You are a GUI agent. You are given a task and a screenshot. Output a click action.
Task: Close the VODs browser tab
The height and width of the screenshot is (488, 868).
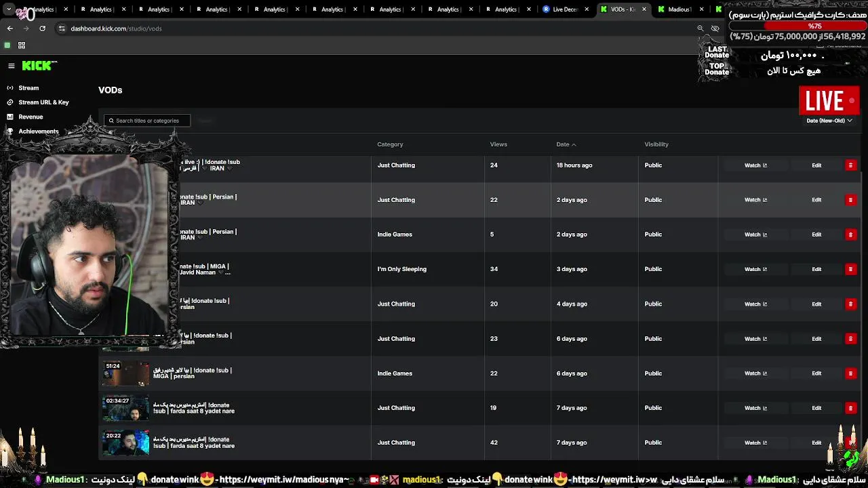[644, 9]
